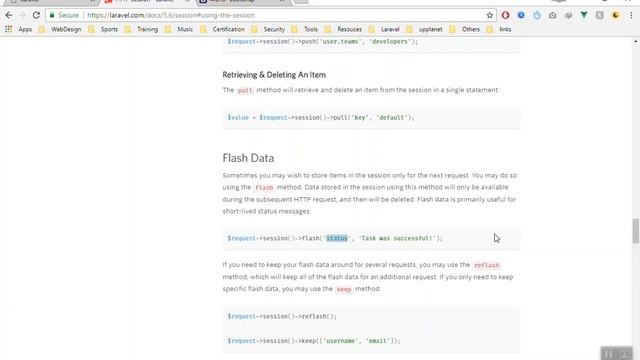Click the inline 'keep' code word
Viewport: 640px width, 360px height.
344,289
